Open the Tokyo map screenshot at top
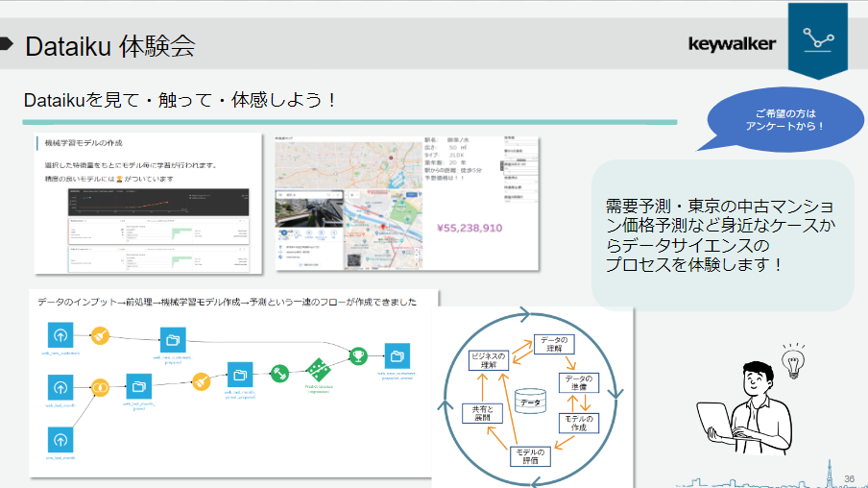The height and width of the screenshot is (488, 868). tap(349, 165)
